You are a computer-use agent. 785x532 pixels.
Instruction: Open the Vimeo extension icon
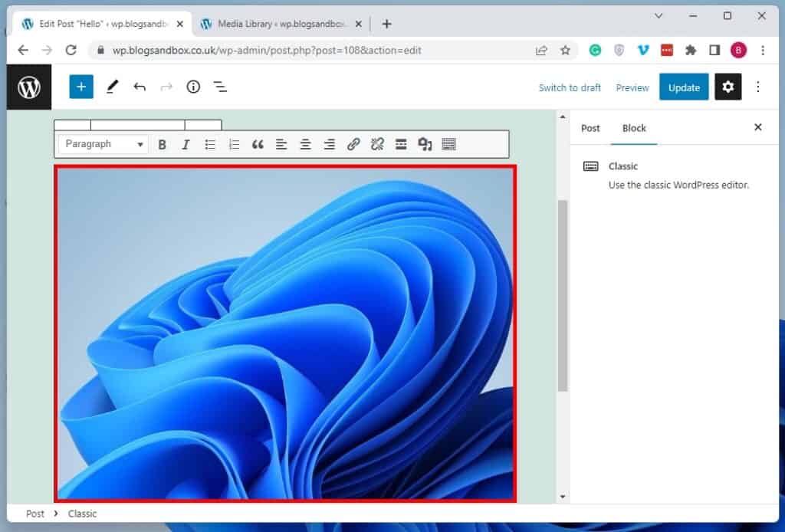coord(643,50)
